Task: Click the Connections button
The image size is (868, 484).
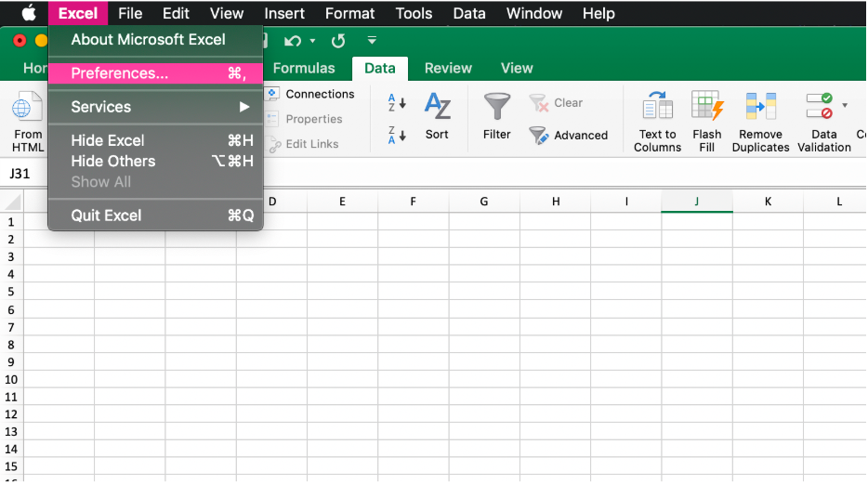Action: tap(311, 94)
